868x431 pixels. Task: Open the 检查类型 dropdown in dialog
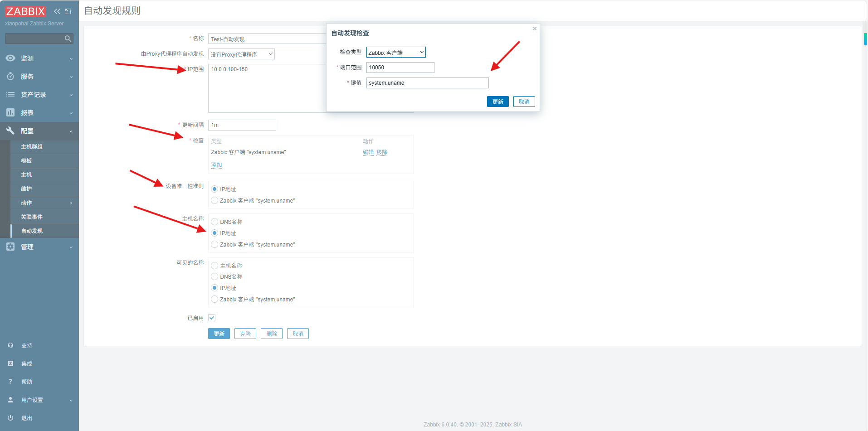[x=395, y=52]
